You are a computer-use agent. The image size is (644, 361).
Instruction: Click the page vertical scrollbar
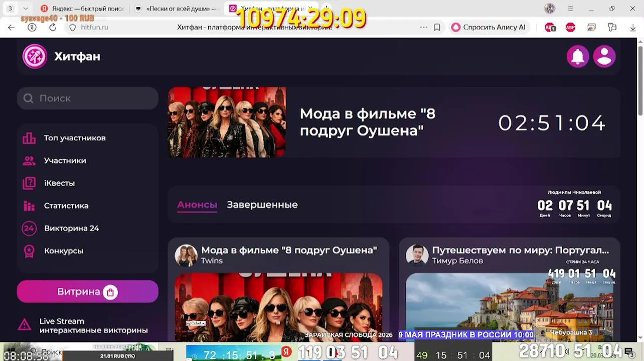(640, 80)
